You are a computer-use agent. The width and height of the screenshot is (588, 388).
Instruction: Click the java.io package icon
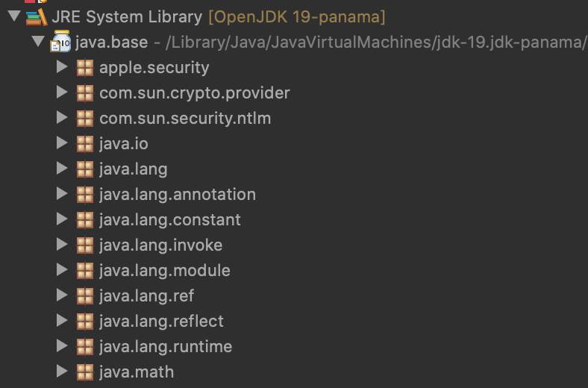85,144
